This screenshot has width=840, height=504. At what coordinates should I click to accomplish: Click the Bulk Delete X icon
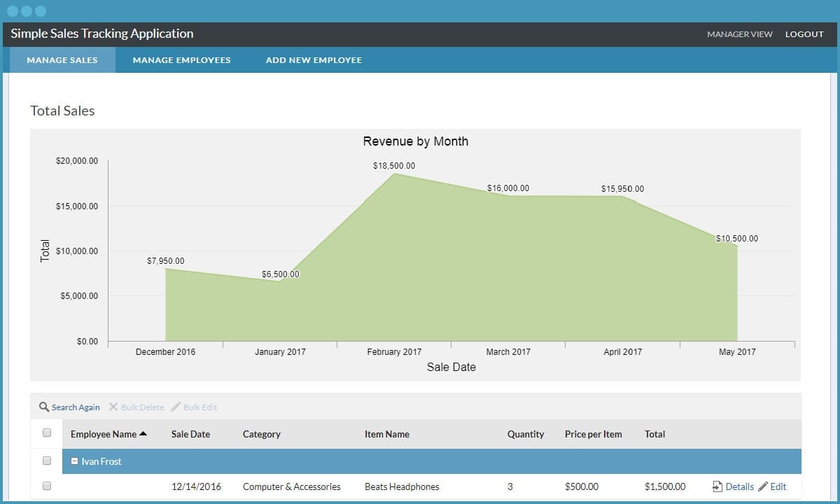(113, 407)
